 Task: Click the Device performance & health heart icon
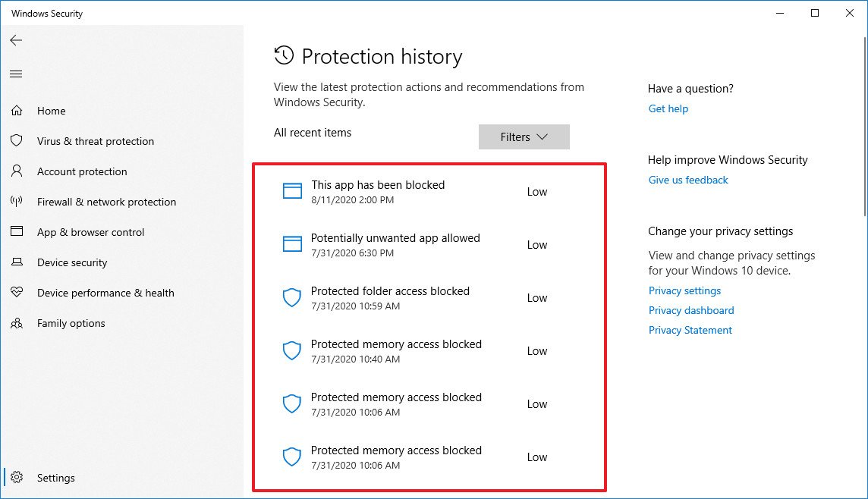click(x=17, y=293)
